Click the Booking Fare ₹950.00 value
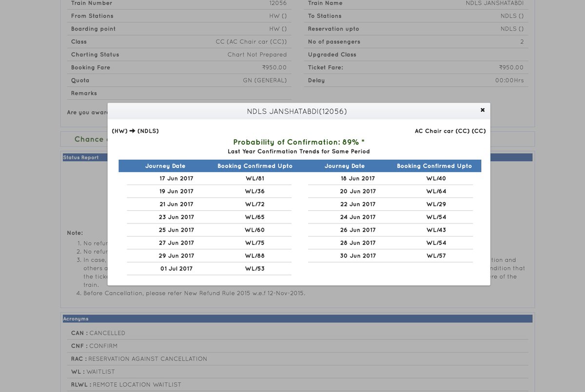This screenshot has height=392, width=585. coord(274,68)
